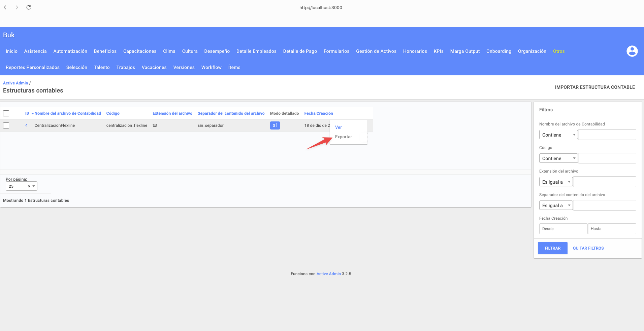Click the ID column sort arrow
The height and width of the screenshot is (331, 644).
tap(32, 114)
